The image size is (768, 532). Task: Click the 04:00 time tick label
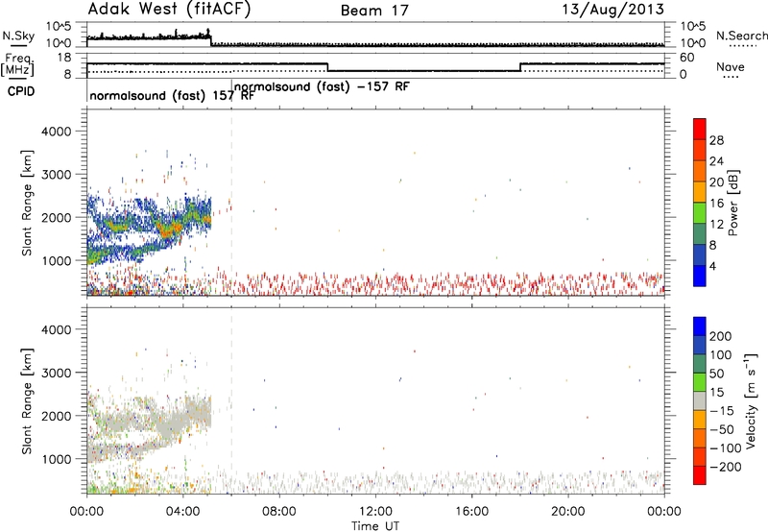point(182,512)
